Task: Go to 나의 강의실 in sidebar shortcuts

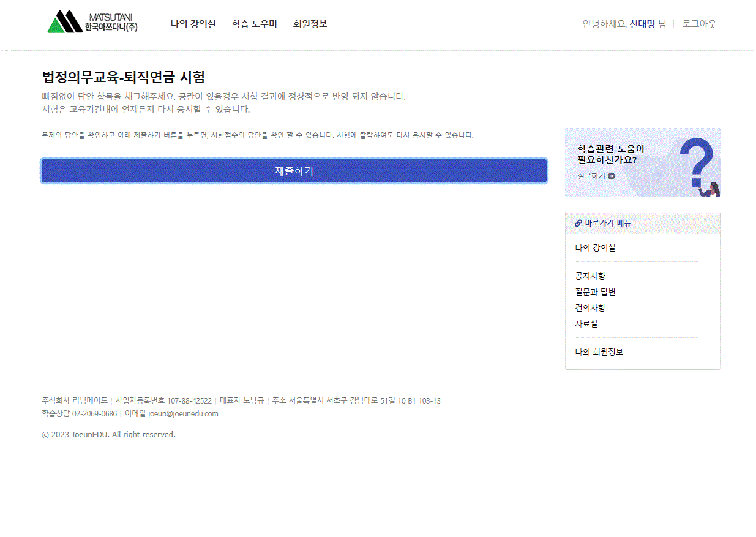Action: pyautogui.click(x=595, y=248)
